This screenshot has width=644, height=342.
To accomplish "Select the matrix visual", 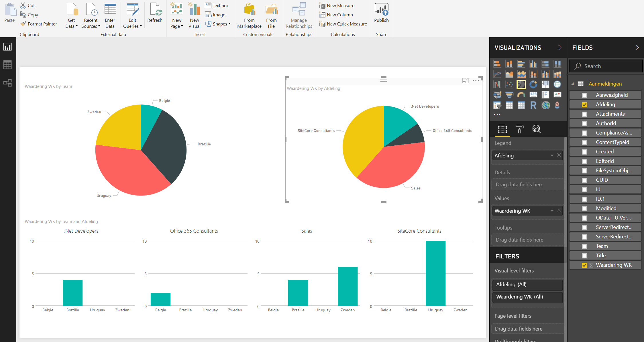I will (521, 105).
